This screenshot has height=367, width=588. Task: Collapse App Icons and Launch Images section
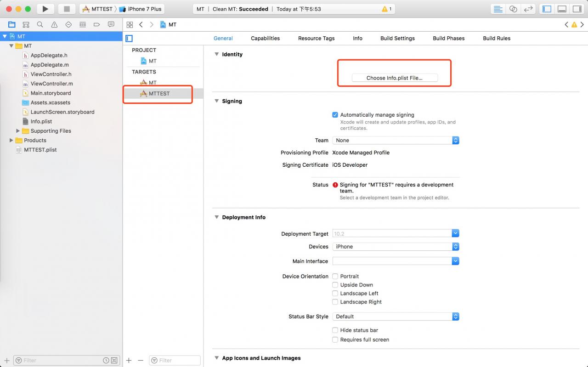pyautogui.click(x=216, y=358)
